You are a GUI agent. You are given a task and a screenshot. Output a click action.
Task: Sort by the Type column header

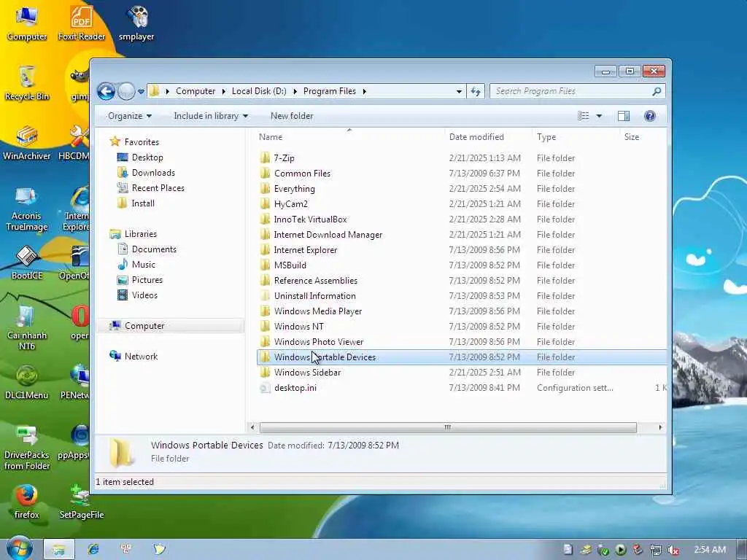546,137
